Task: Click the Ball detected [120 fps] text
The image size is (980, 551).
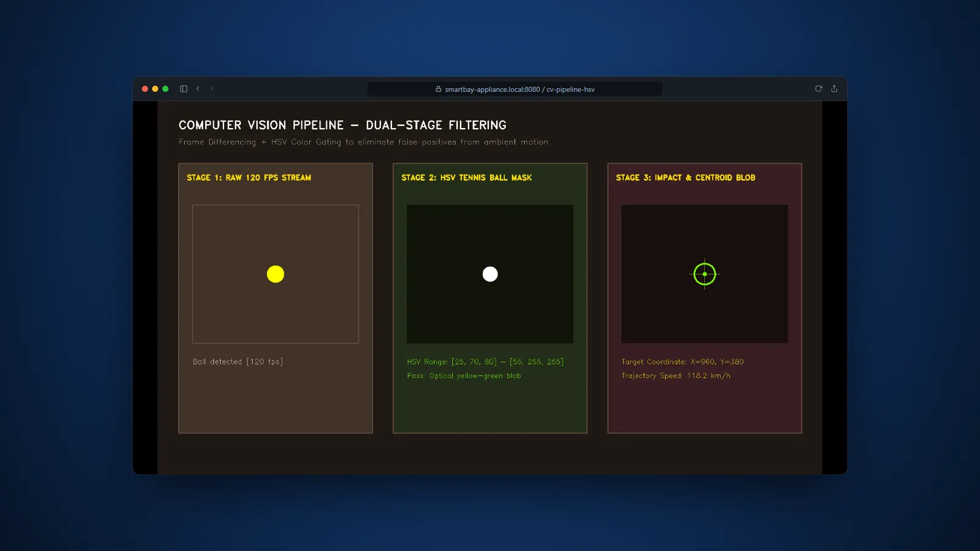Action: [238, 362]
